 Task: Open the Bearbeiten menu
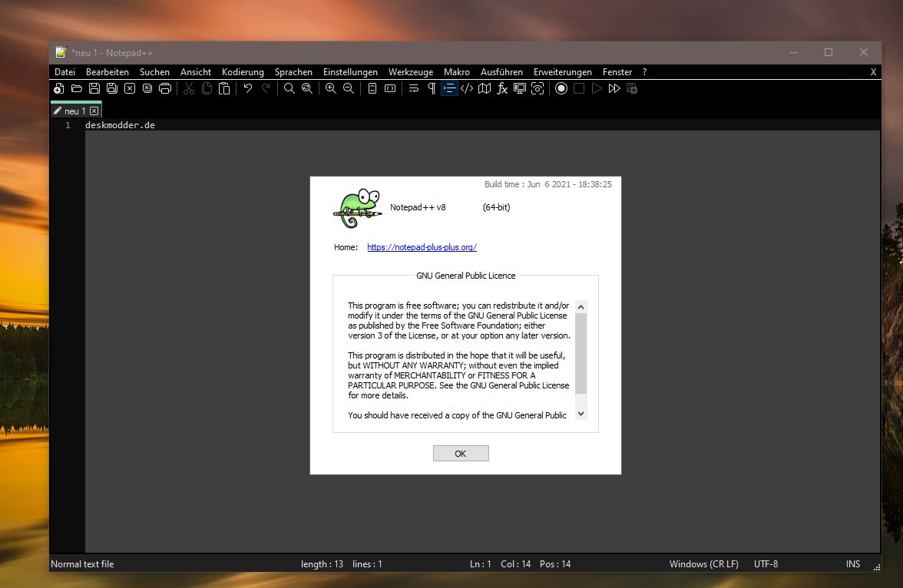pos(107,72)
